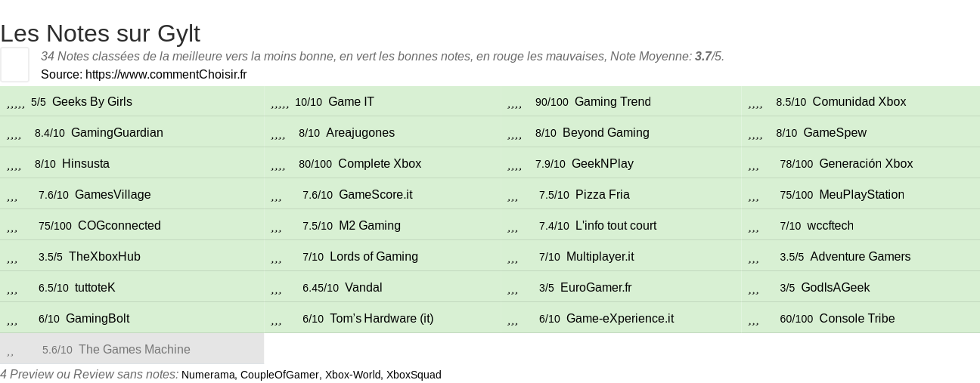The width and height of the screenshot is (980, 383).
Task: Open the EuroGamer.fr review
Action: pyautogui.click(x=596, y=287)
